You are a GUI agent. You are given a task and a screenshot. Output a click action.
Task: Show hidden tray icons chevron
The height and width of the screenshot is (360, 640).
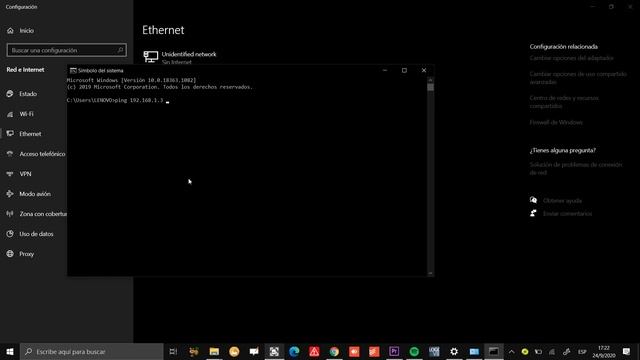511,351
